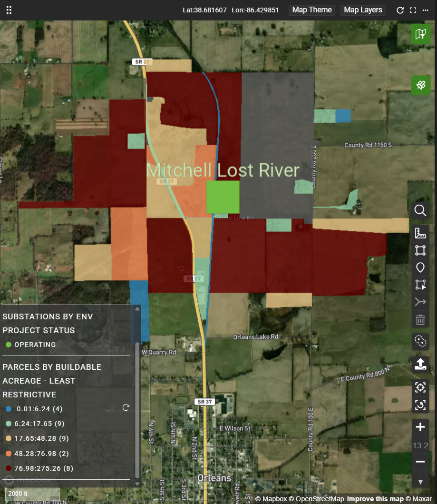437x504 pixels.
Task: Refresh the parcels legend ranges
Action: pos(126,407)
